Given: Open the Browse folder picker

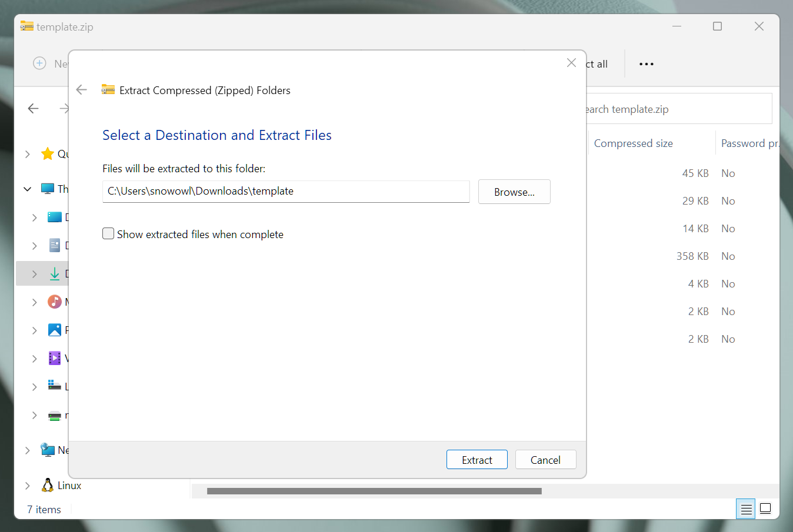Looking at the screenshot, I should coord(514,192).
